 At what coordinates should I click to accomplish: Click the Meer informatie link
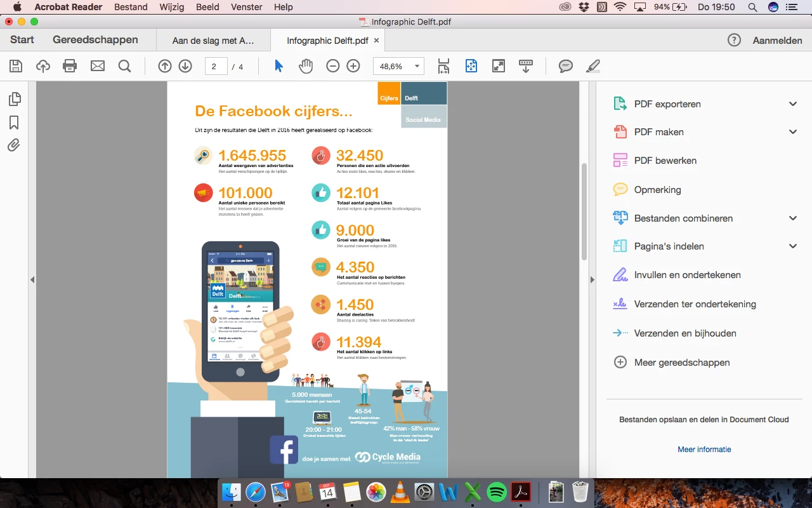tap(704, 450)
